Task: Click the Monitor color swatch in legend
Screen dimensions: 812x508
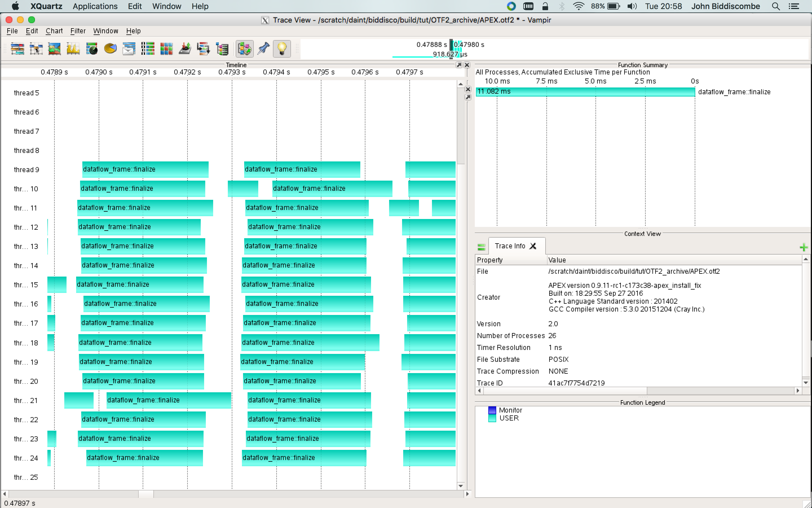Action: pyautogui.click(x=492, y=410)
